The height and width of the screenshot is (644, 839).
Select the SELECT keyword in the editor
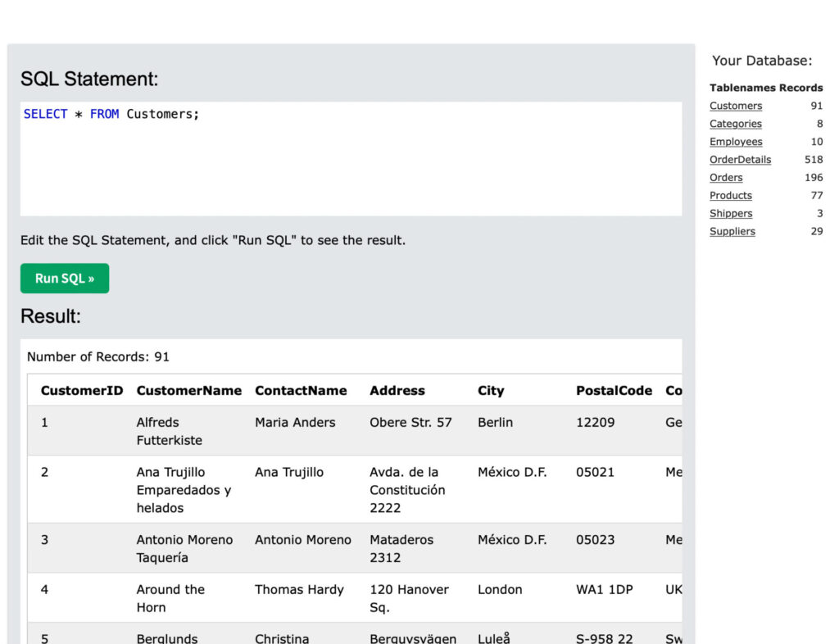pos(46,114)
